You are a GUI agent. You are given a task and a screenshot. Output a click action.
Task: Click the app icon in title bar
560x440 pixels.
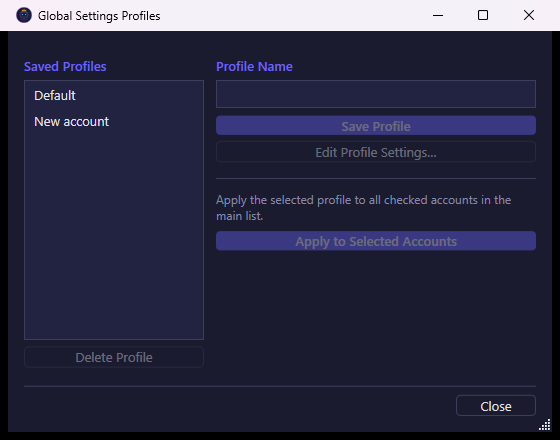24,15
